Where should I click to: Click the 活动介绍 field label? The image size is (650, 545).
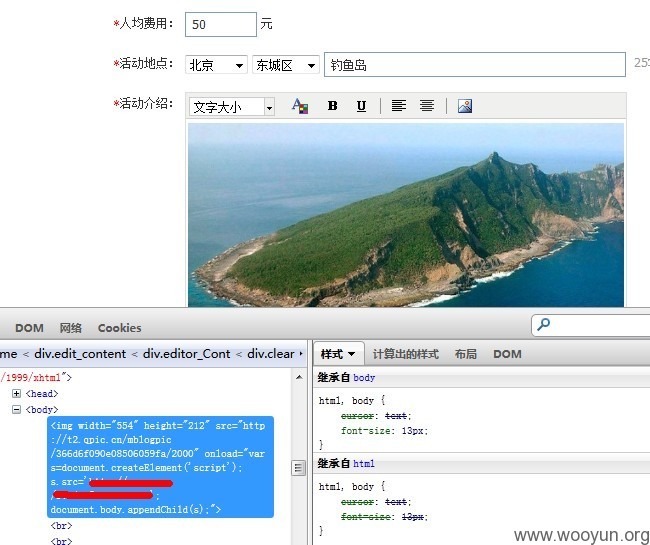(x=143, y=104)
